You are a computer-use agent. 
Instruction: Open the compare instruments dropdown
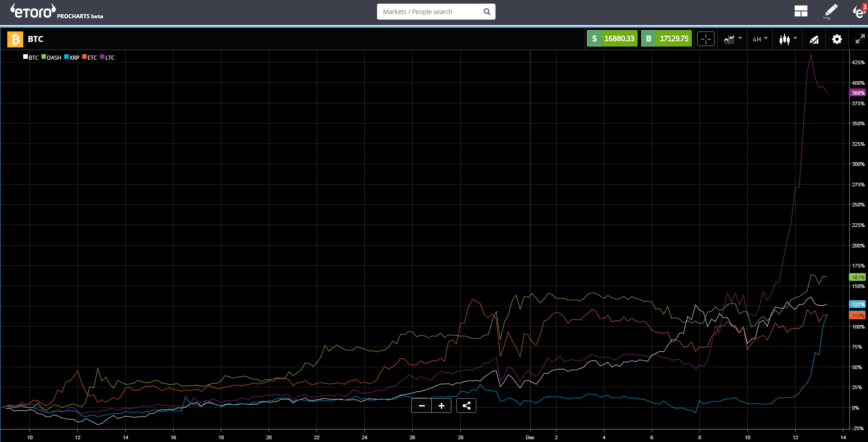[733, 39]
